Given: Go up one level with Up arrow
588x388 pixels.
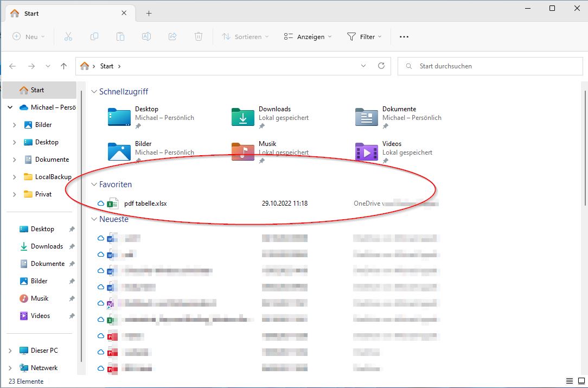Looking at the screenshot, I should [63, 66].
